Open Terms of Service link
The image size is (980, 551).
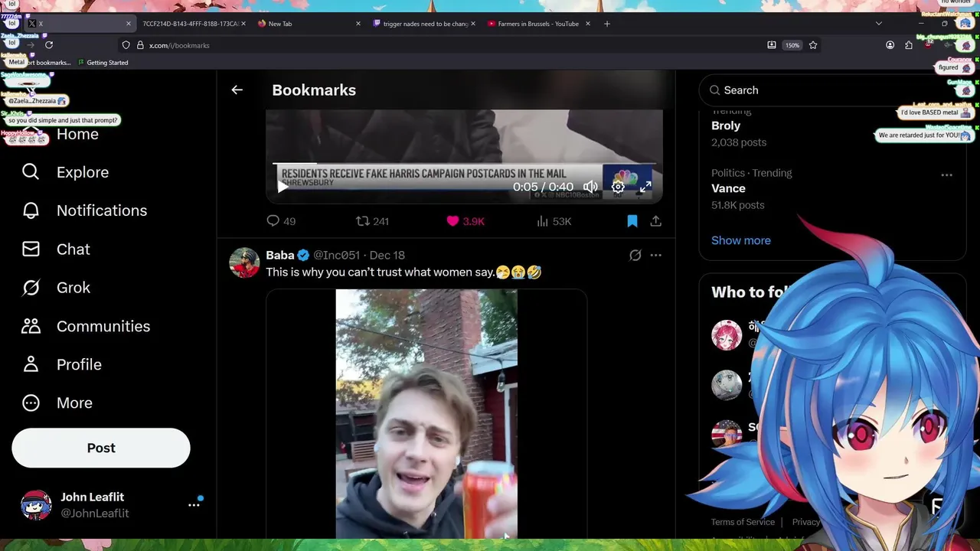pos(743,522)
